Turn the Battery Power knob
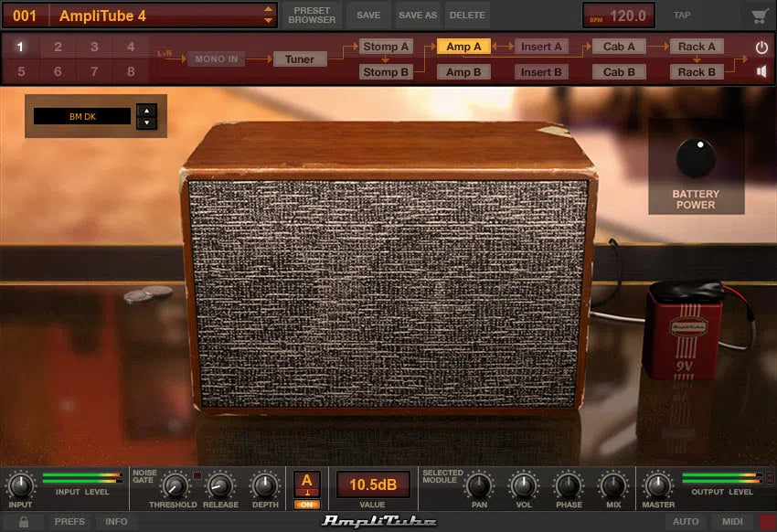Image resolution: width=777 pixels, height=532 pixels. tap(695, 160)
